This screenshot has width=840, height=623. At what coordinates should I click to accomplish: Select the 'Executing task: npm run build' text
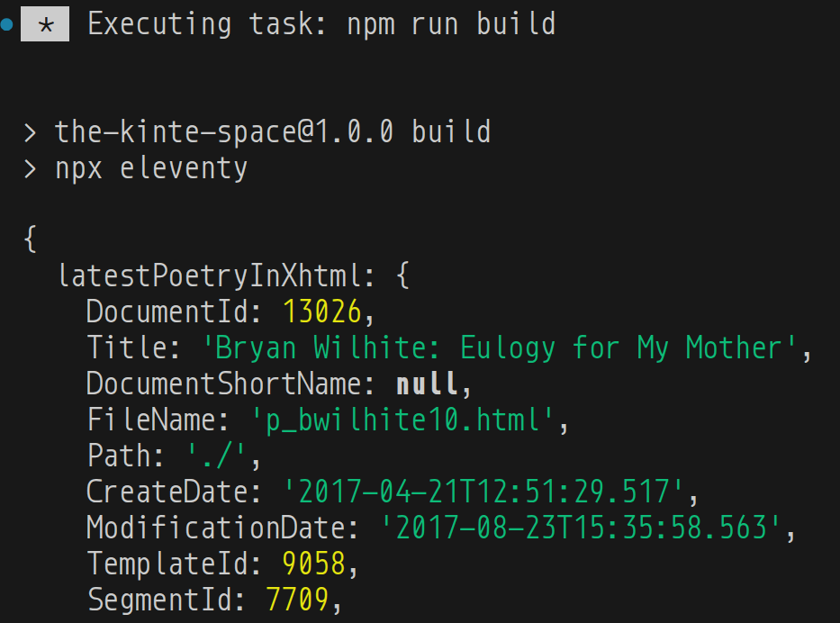321,24
